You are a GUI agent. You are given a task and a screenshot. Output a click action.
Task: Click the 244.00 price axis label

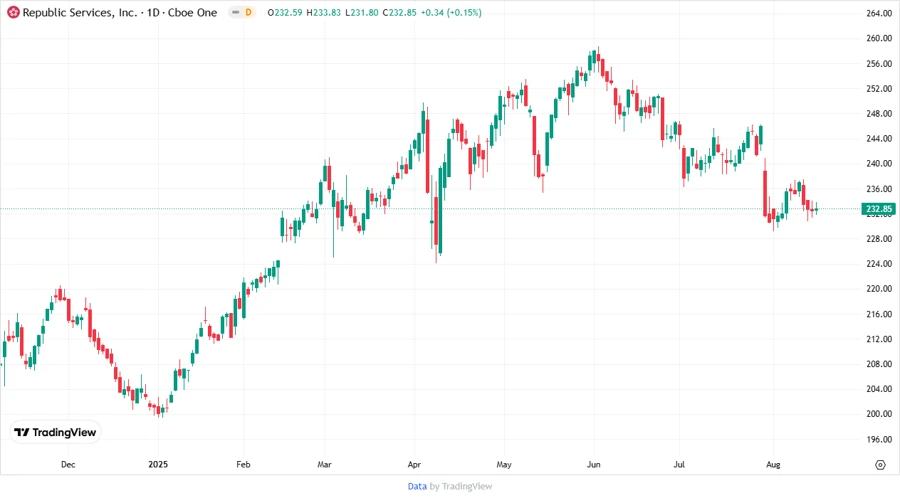tap(879, 138)
